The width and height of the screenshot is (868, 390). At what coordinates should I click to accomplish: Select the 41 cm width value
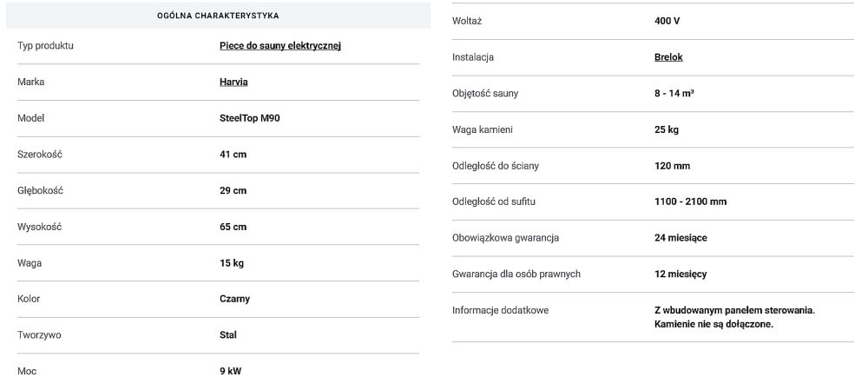click(x=233, y=155)
